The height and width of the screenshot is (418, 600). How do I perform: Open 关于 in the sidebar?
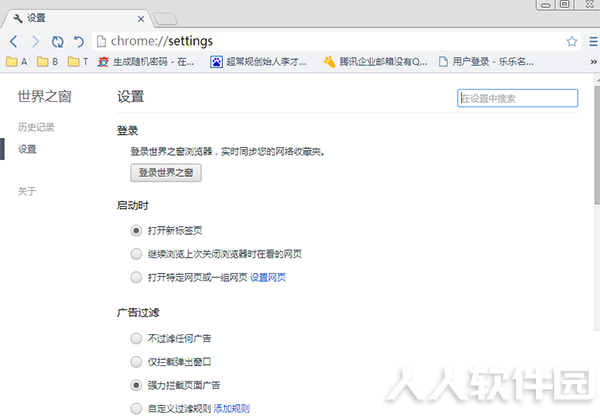(x=27, y=191)
